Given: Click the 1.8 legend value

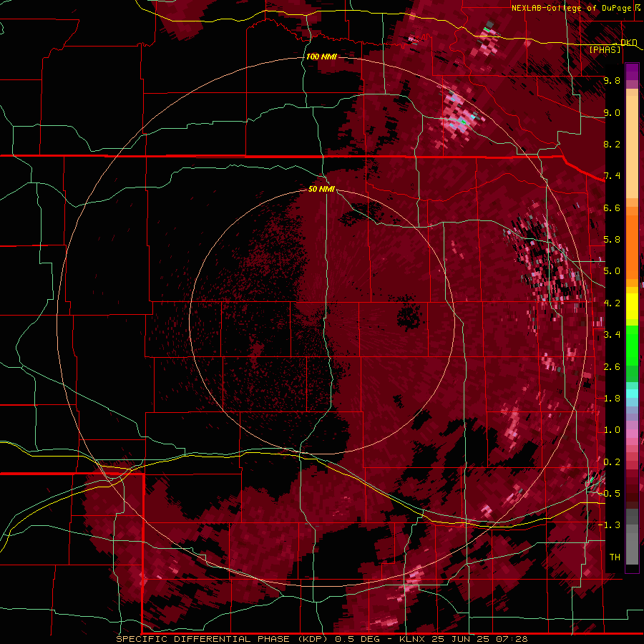Looking at the screenshot, I should [612, 399].
